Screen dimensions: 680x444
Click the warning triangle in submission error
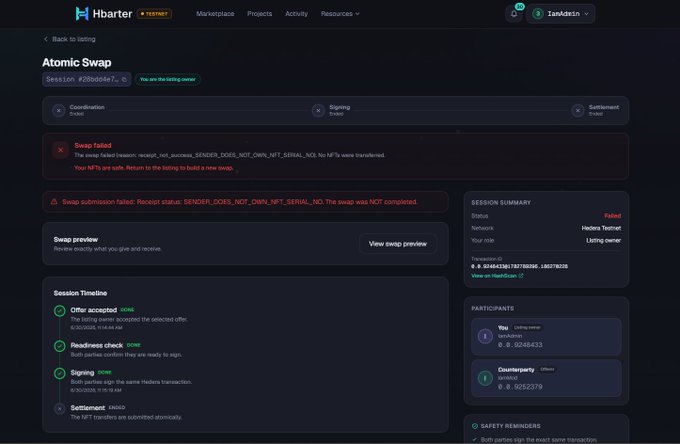point(54,202)
